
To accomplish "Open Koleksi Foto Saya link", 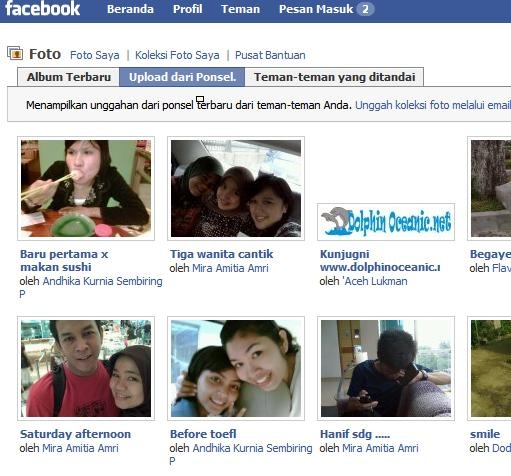I will [x=177, y=55].
